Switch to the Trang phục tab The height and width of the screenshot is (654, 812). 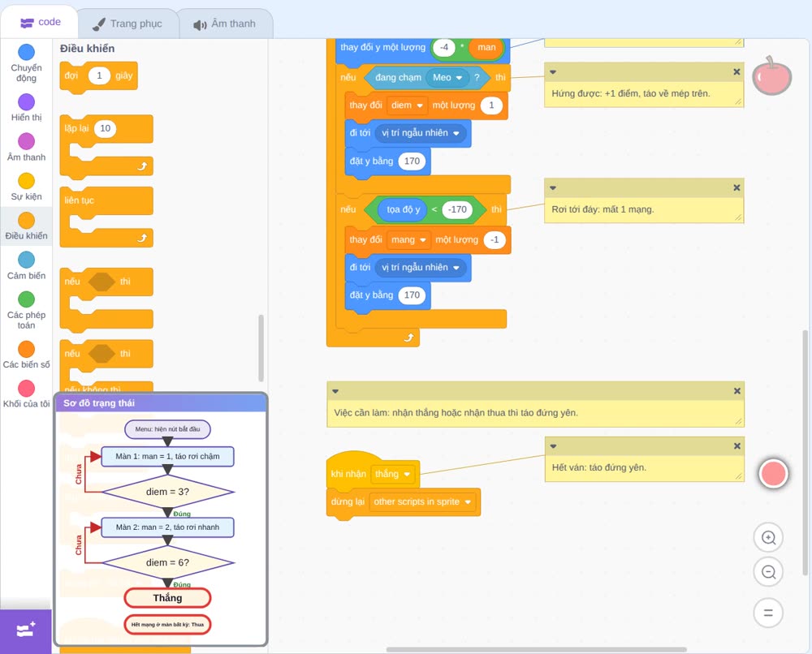click(127, 24)
